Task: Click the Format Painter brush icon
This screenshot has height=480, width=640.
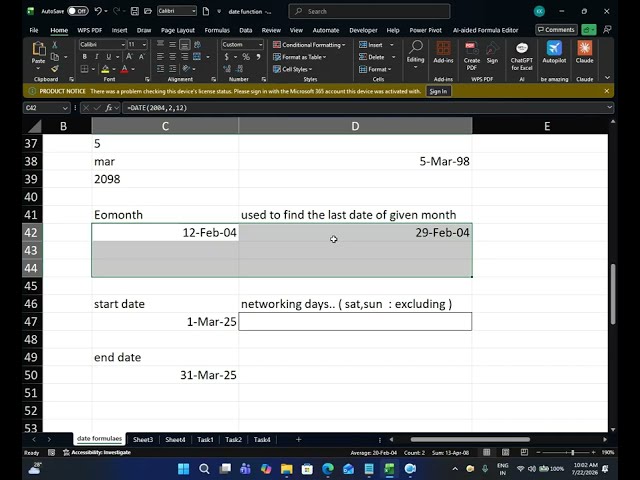Action: pos(55,69)
